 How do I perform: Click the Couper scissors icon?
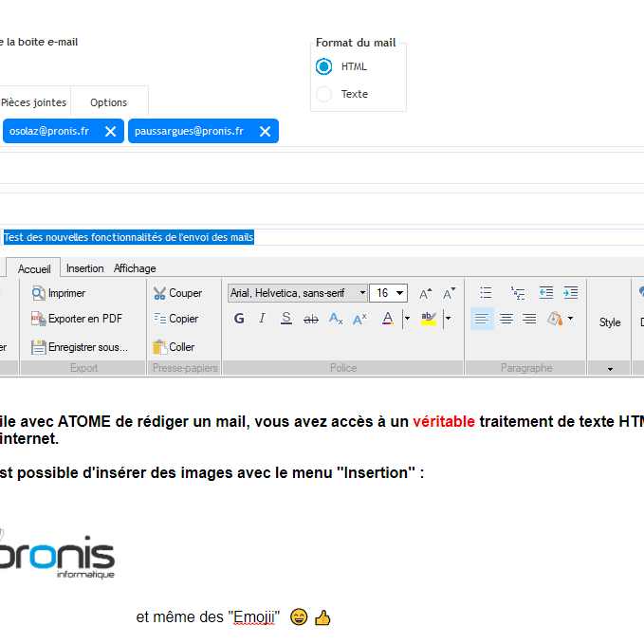click(160, 294)
